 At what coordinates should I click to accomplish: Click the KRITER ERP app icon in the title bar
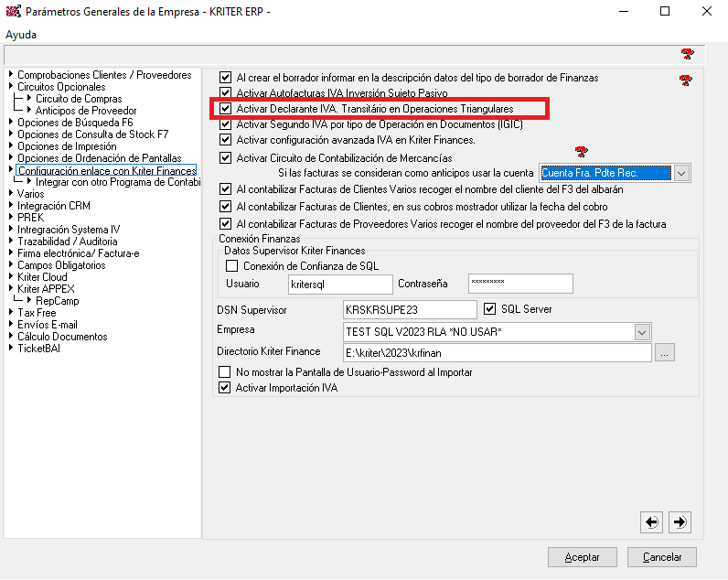coord(13,11)
